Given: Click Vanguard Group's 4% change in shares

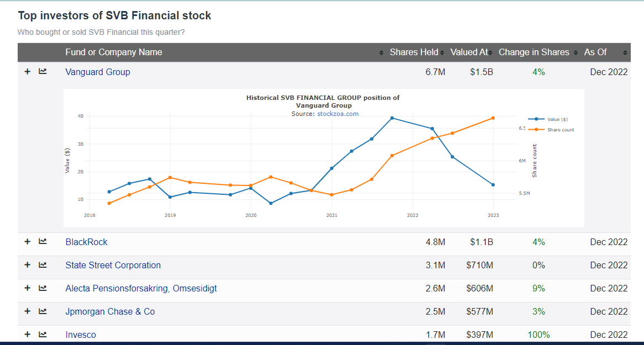Looking at the screenshot, I should pyautogui.click(x=539, y=72).
